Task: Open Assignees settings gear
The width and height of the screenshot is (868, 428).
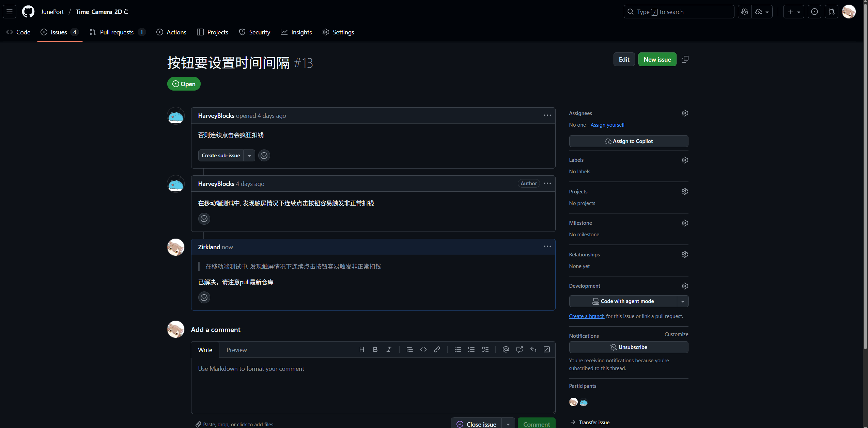Action: (x=684, y=113)
